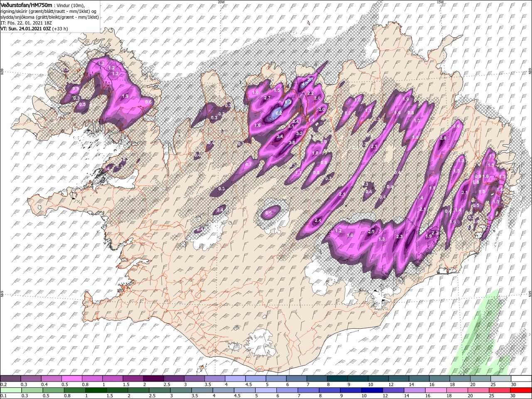
Task: Click the 'rigning/skúrir' legend description line
Action: point(49,11)
